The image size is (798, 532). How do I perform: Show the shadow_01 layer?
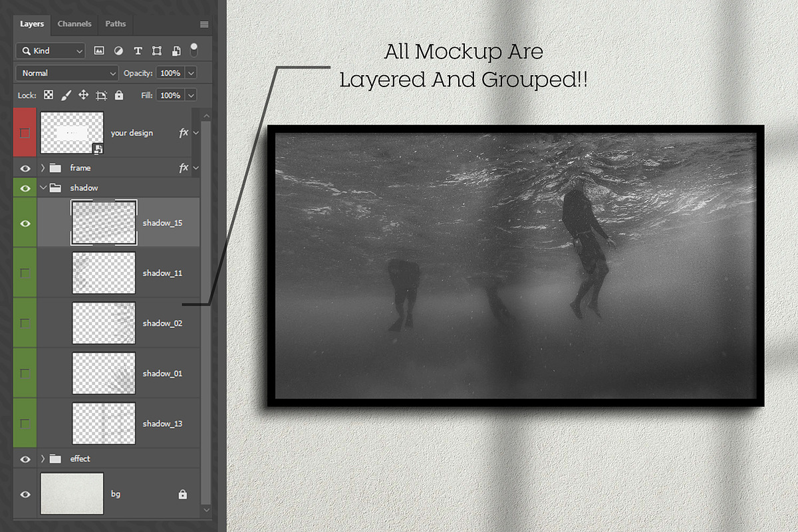(25, 373)
